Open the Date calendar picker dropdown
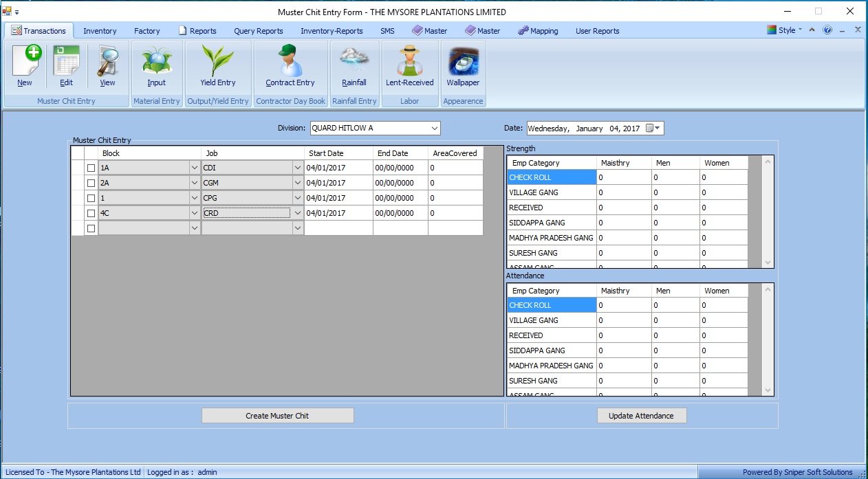Image resolution: width=868 pixels, height=479 pixels. click(653, 129)
